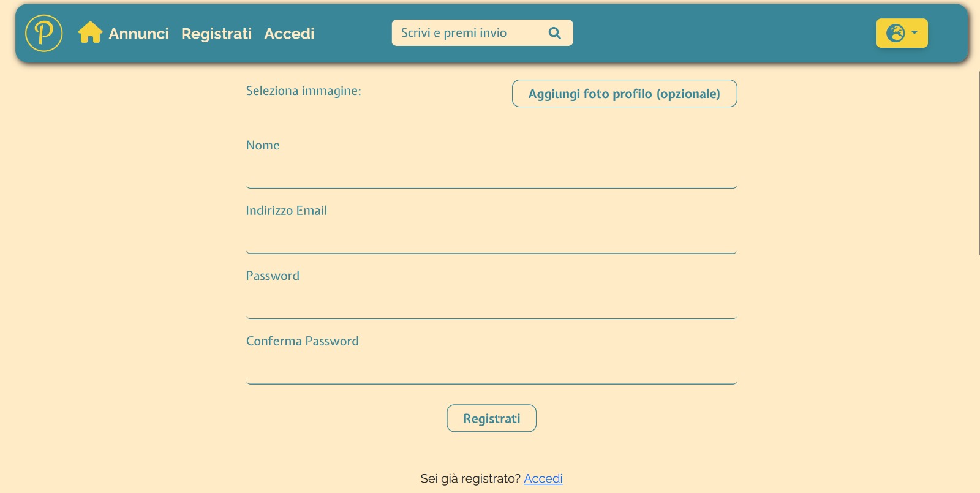Click the magnifying glass search icon
The image size is (980, 493).
554,33
